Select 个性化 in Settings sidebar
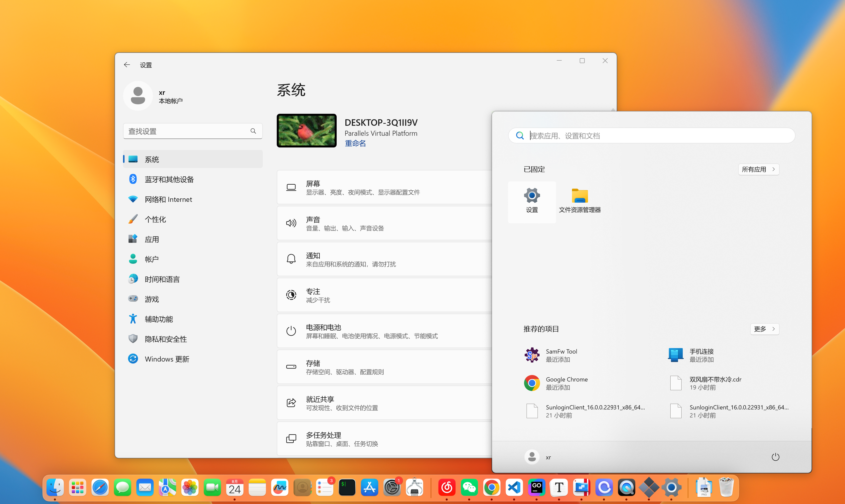This screenshot has height=504, width=845. pos(193,219)
